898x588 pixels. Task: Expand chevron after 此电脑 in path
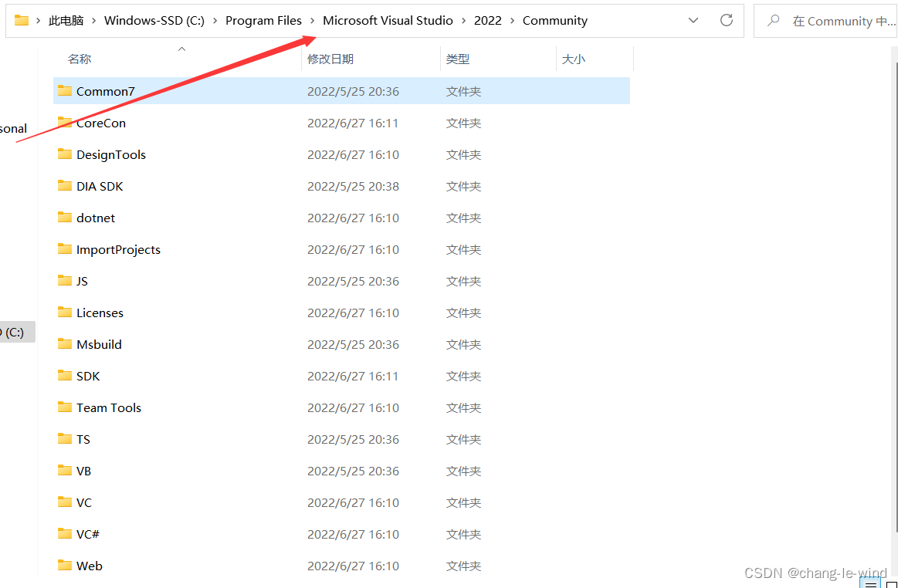point(94,21)
